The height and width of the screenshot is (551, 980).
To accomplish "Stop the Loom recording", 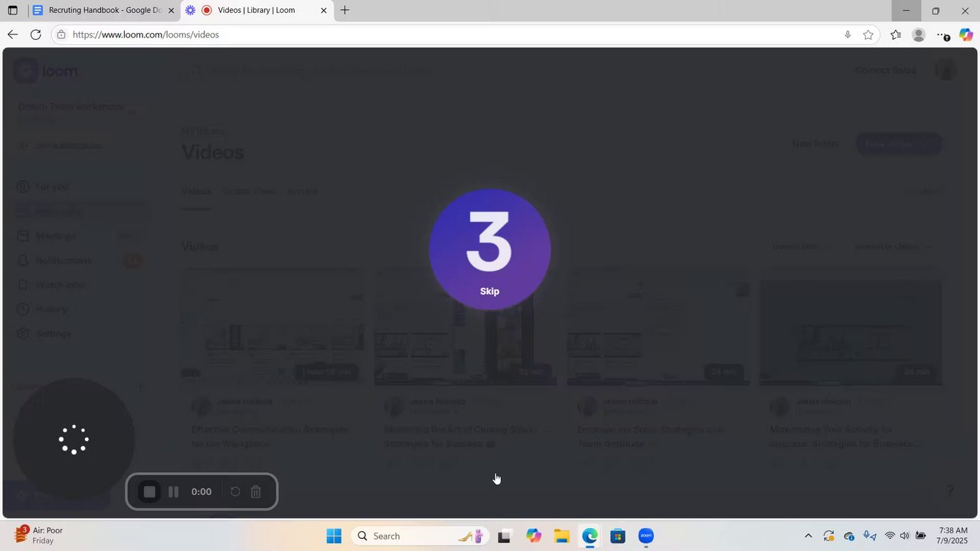I will [x=150, y=492].
